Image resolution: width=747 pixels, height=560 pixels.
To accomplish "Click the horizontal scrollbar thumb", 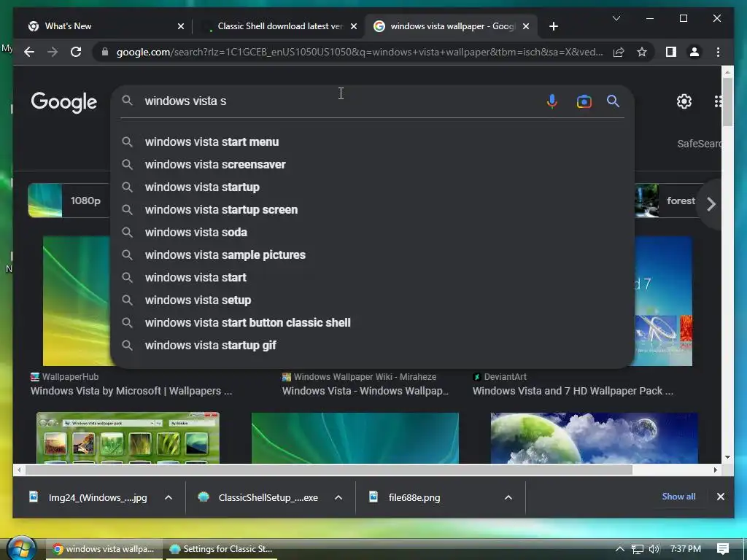I will pyautogui.click(x=329, y=470).
